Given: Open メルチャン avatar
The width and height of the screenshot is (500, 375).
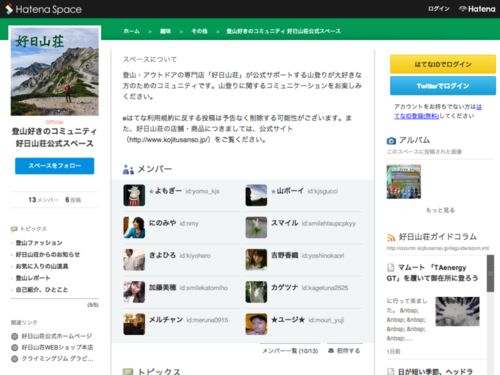Looking at the screenshot, I should pyautogui.click(x=134, y=324).
